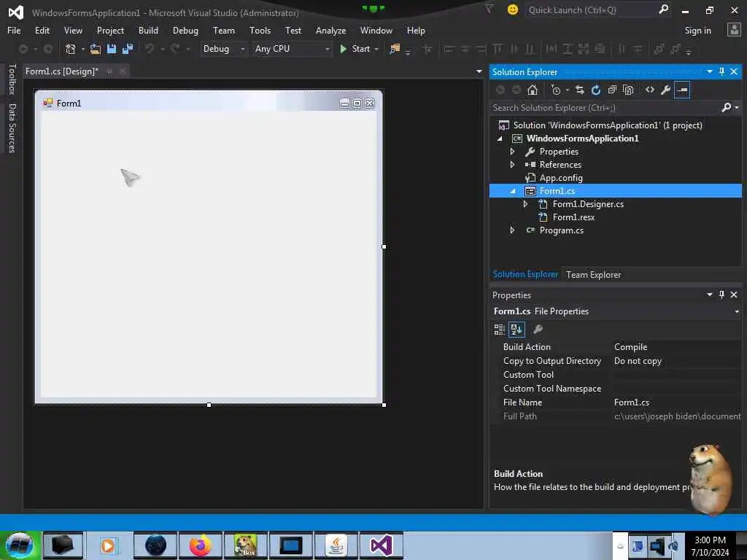
Task: Click the Collapse All icon in Solution Explorer
Action: [612, 90]
